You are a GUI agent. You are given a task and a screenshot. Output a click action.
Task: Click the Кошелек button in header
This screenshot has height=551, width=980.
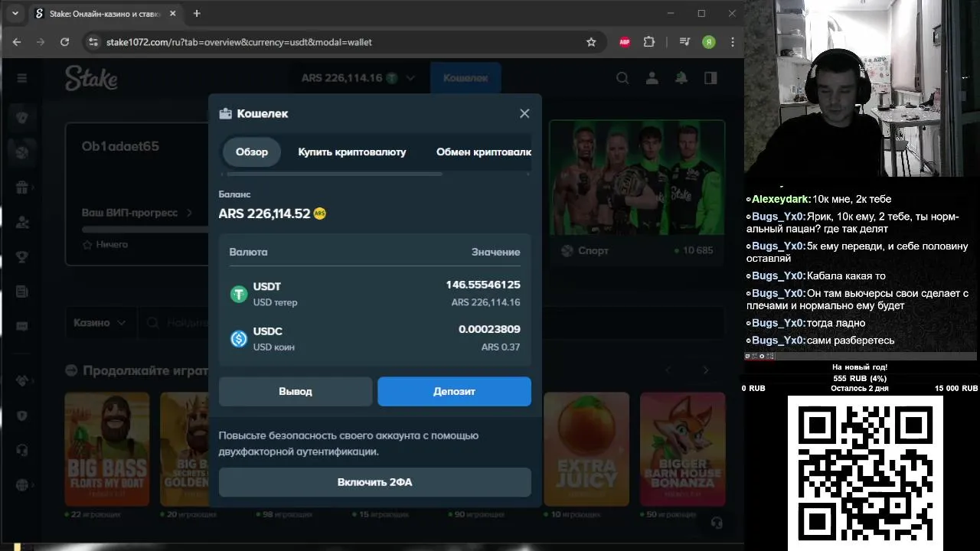click(465, 78)
